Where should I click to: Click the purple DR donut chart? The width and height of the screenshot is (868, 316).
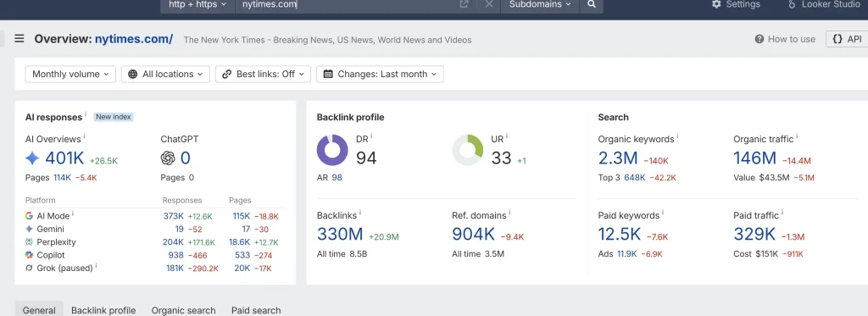(332, 150)
